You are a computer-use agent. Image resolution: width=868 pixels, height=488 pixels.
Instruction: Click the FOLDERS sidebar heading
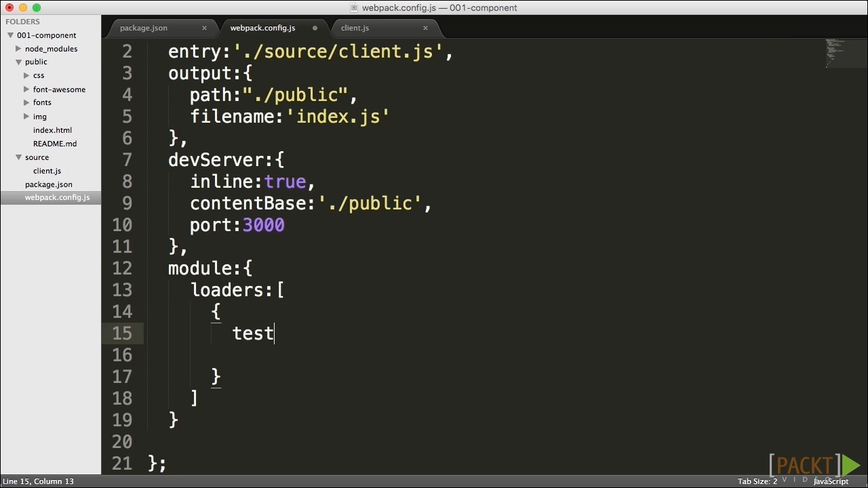(x=22, y=22)
